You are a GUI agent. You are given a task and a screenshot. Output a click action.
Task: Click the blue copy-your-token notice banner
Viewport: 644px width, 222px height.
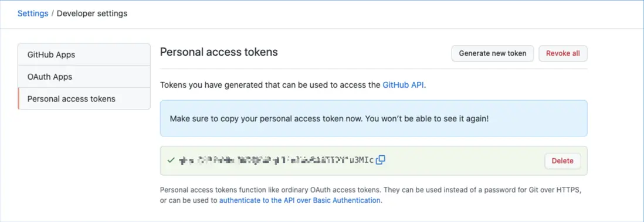374,118
